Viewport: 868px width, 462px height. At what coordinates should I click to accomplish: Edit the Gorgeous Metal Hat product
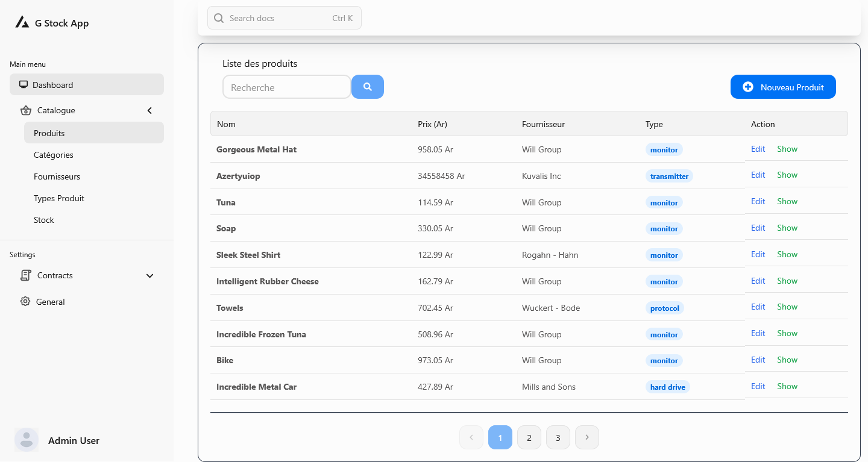[x=758, y=149]
